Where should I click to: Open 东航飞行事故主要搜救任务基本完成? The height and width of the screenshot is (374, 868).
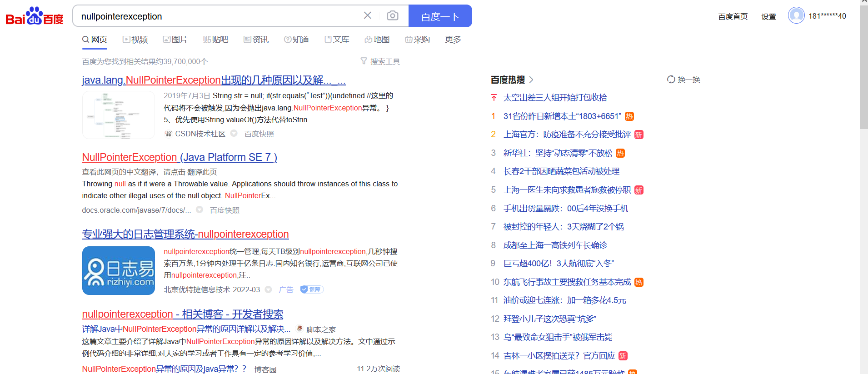click(x=567, y=282)
